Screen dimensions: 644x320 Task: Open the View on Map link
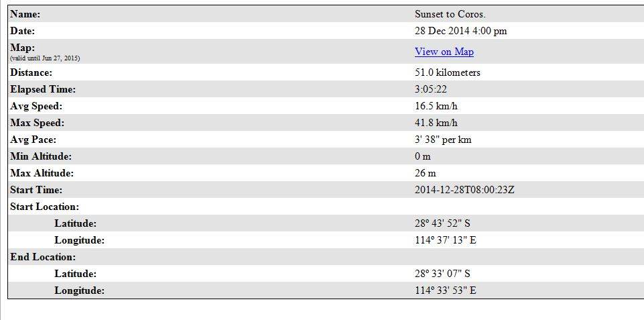[x=444, y=52]
